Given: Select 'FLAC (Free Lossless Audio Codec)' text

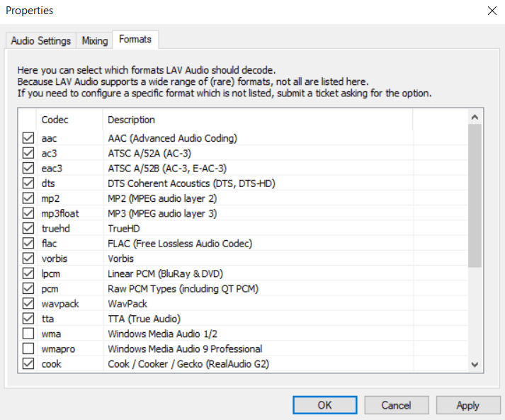Looking at the screenshot, I should click(180, 244).
